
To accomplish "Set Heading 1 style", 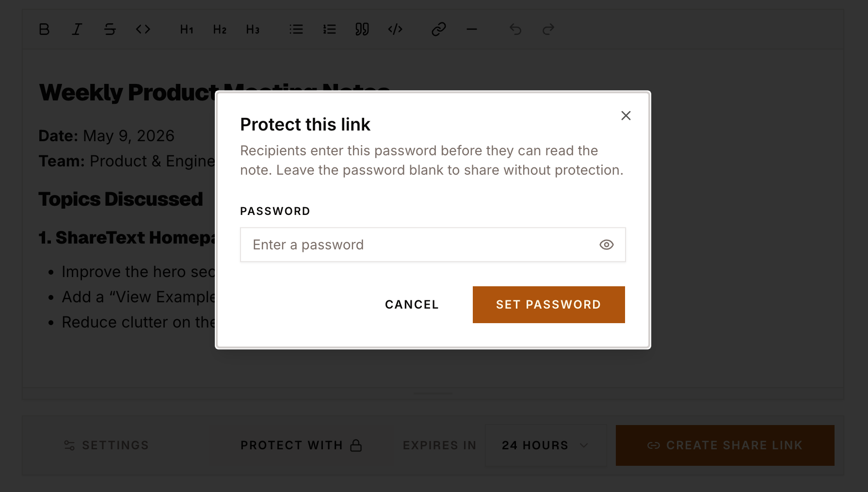I will coord(187,30).
